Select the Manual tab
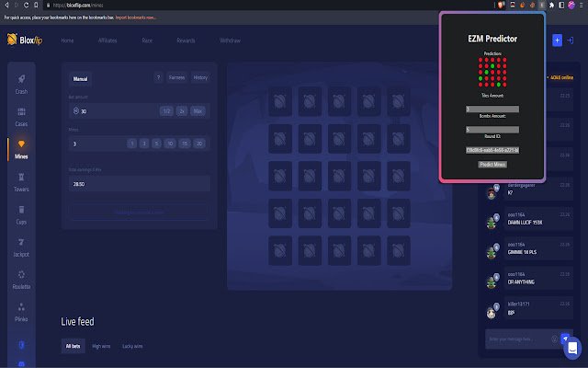The height and width of the screenshot is (368, 588). 80,79
